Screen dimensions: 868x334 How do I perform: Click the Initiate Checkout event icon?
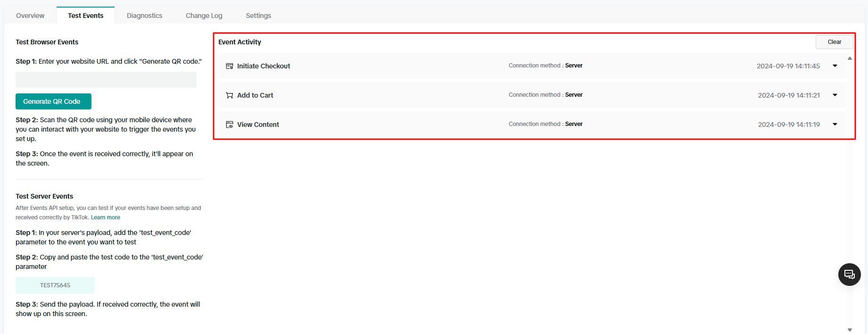[230, 66]
